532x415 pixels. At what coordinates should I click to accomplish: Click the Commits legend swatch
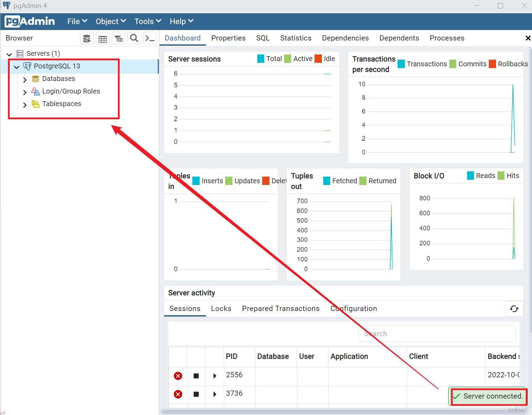(x=453, y=64)
